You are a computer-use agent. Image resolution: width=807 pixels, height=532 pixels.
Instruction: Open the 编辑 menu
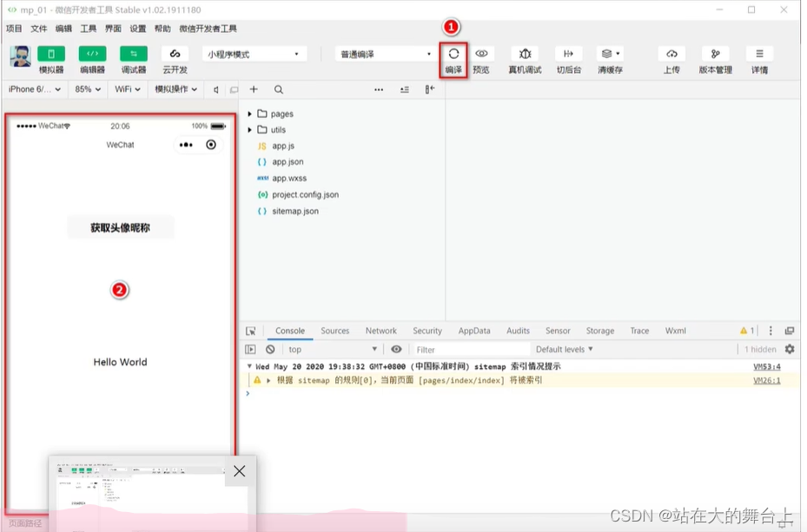coord(63,29)
